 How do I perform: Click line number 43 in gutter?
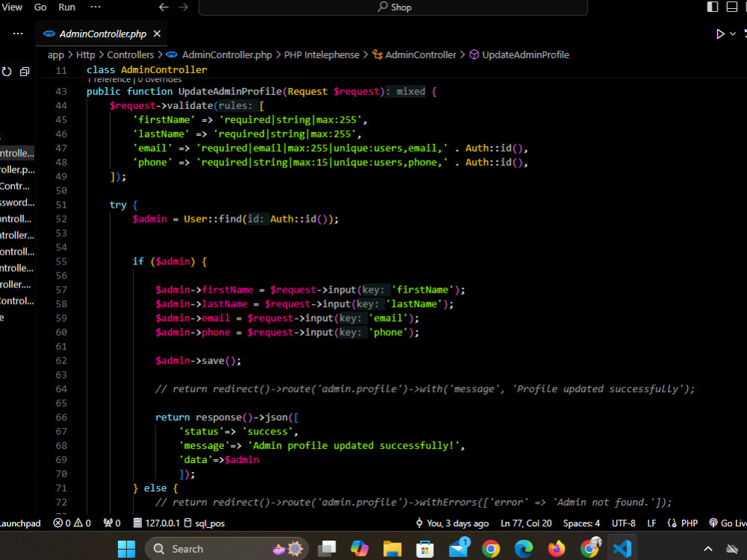tap(61, 91)
